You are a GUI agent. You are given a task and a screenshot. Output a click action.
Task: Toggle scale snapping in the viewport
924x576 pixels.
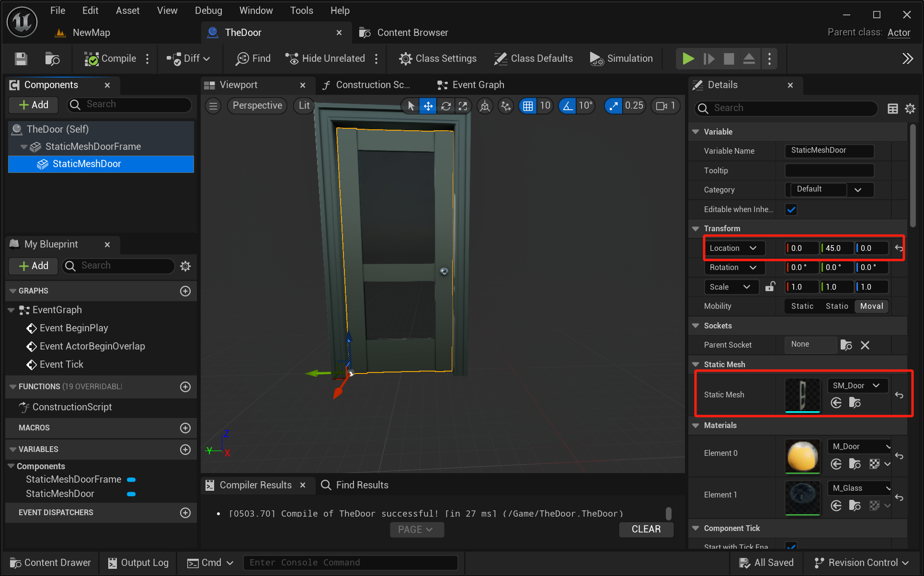[x=614, y=106]
